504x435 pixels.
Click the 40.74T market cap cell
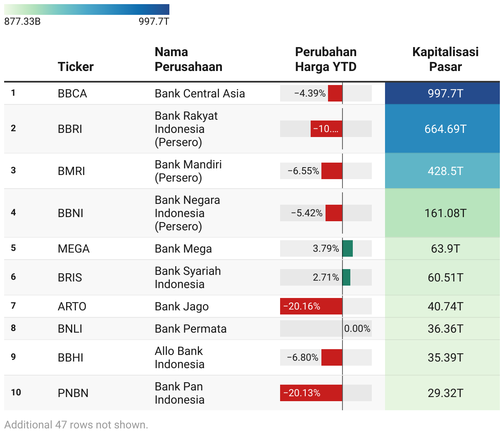coord(442,307)
